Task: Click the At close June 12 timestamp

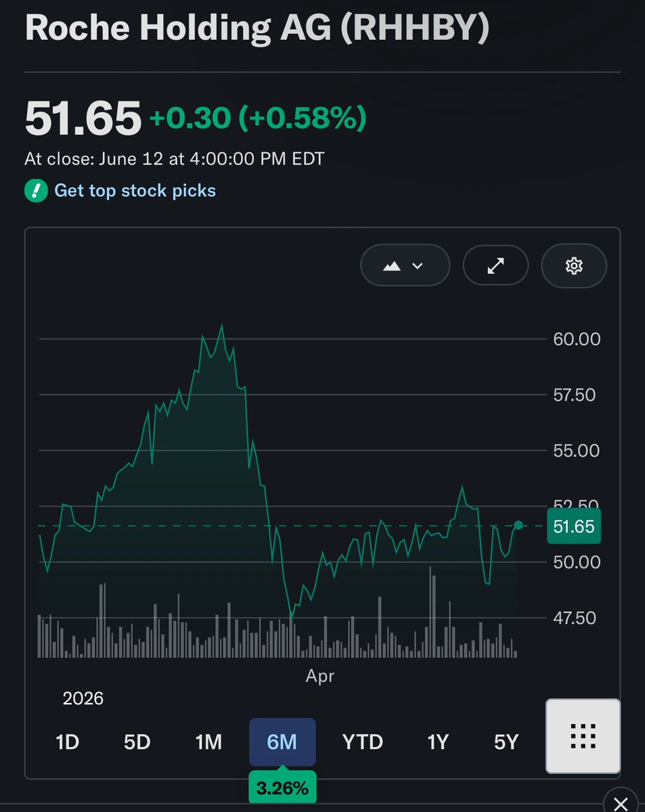Action: (175, 159)
